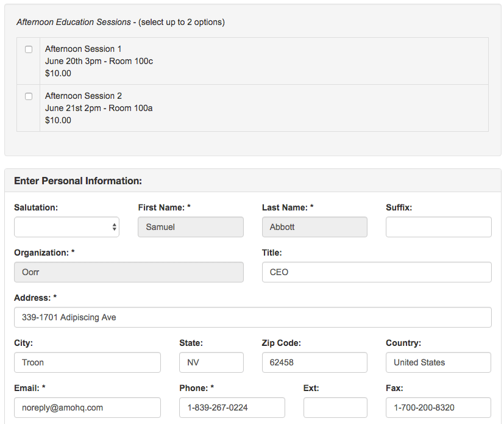Click the Last Name field containing Abbott

pyautogui.click(x=314, y=227)
